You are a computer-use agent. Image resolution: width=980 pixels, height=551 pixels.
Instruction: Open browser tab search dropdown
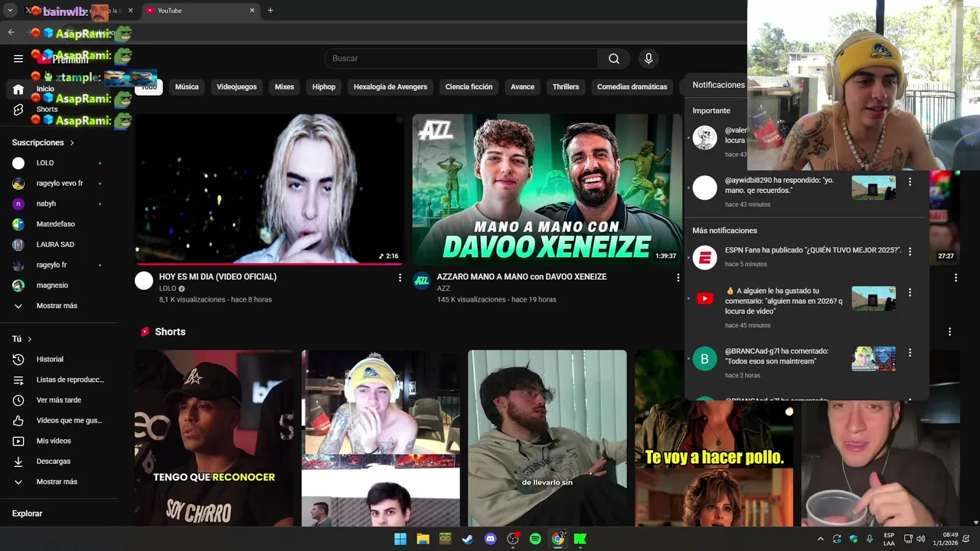[x=10, y=11]
